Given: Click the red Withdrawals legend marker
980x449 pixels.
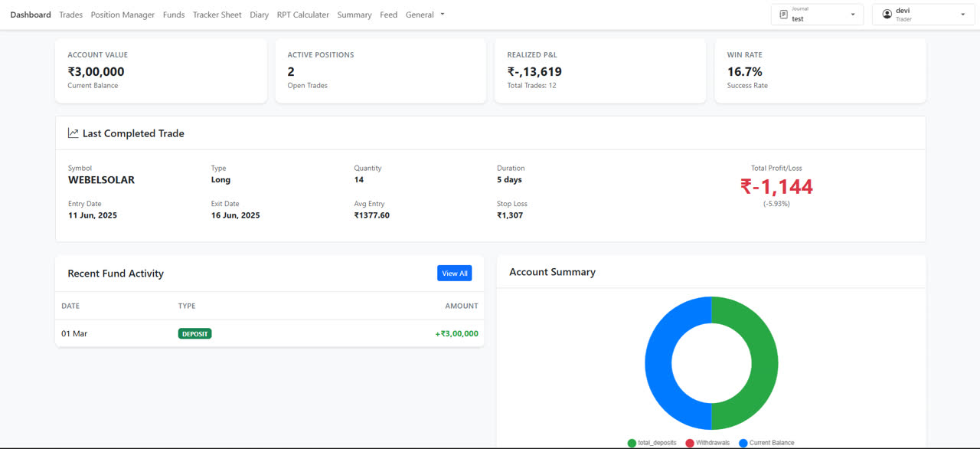Looking at the screenshot, I should 689,442.
